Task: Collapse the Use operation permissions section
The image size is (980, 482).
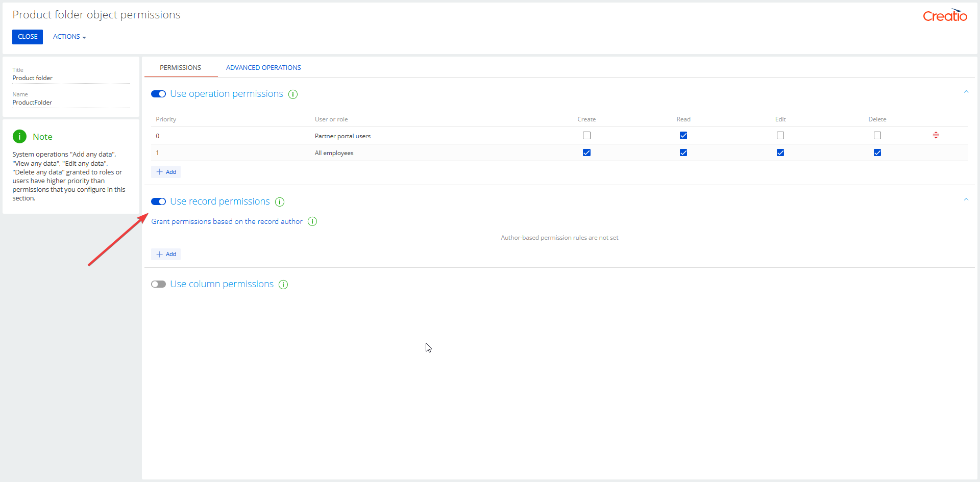Action: (x=966, y=92)
